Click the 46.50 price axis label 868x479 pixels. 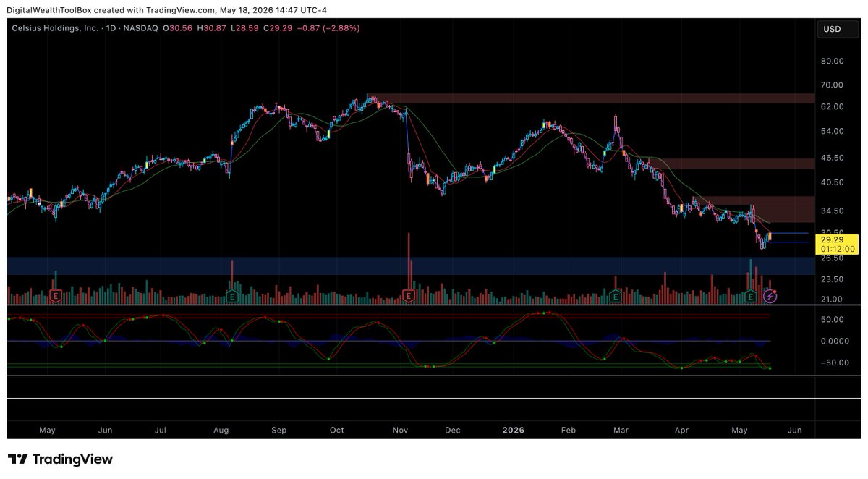pos(833,157)
